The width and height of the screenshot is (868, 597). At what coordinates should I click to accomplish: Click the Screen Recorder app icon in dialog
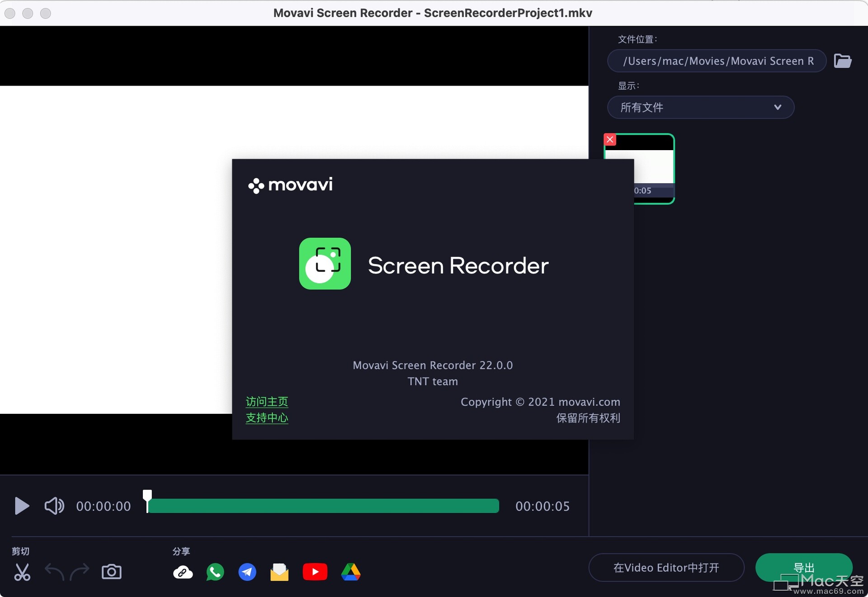coord(325,264)
